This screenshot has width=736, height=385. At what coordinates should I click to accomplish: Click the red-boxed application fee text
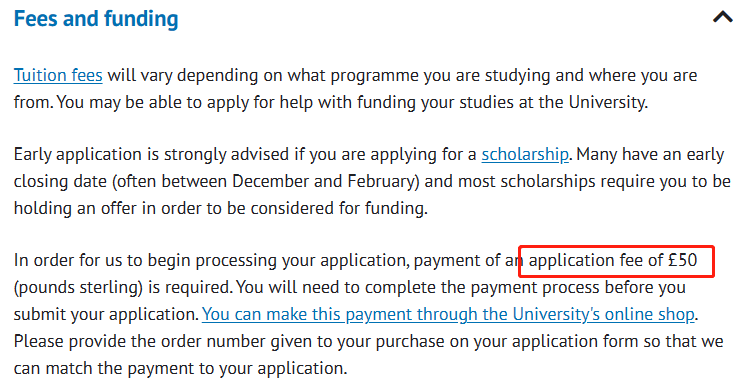(616, 261)
